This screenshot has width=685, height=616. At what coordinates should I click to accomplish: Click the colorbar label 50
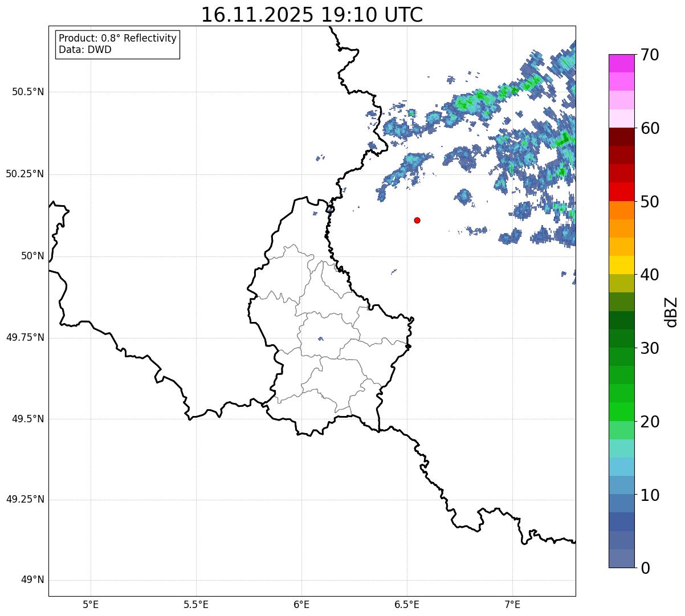pyautogui.click(x=650, y=202)
